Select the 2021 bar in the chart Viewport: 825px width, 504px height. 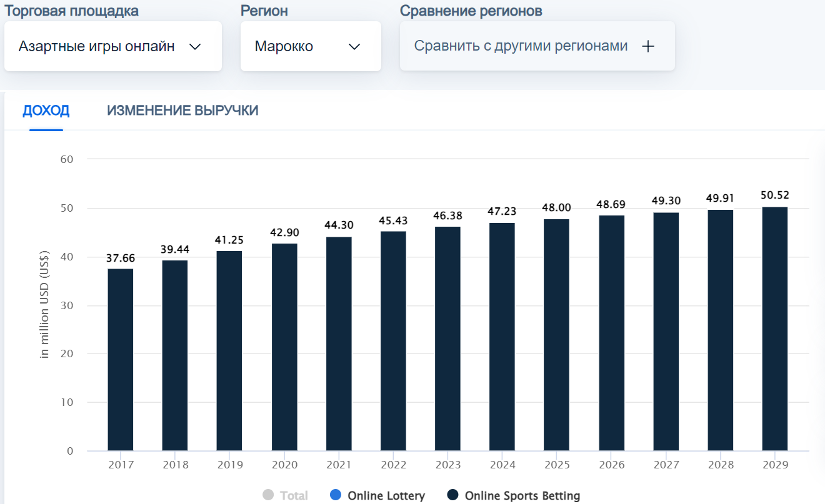pyautogui.click(x=339, y=343)
